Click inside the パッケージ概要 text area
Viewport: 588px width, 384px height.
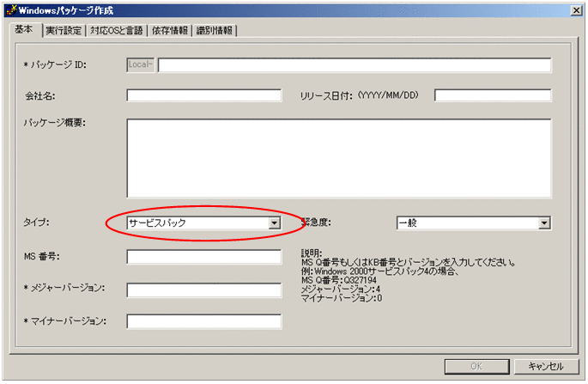pos(339,158)
